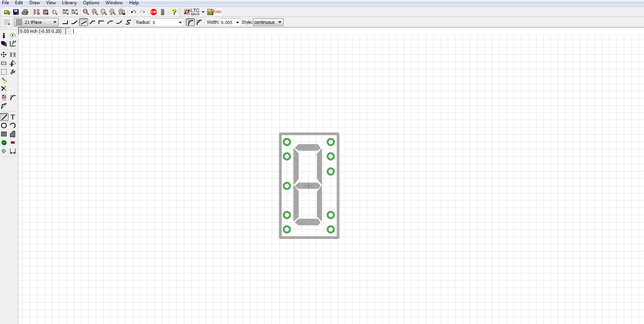Redo the last undone action

coord(142,12)
